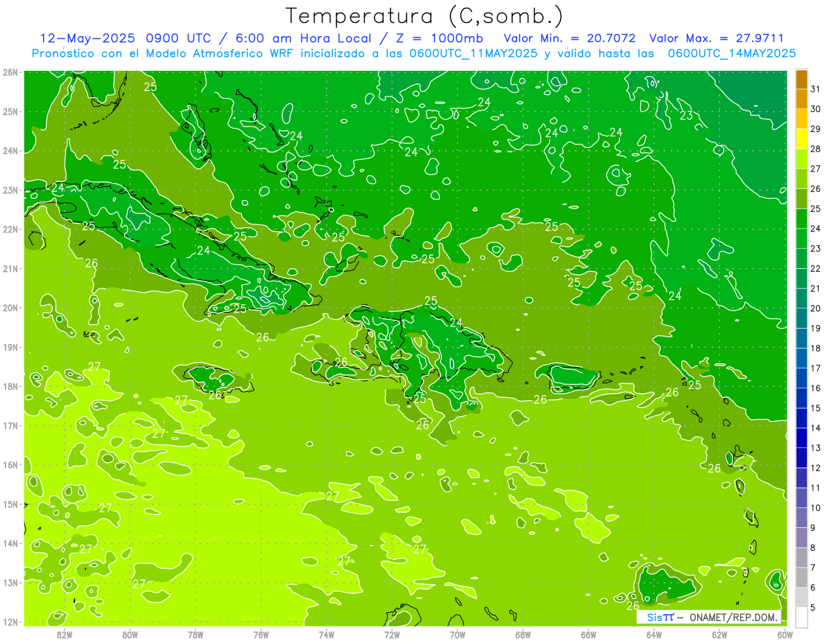Click the white swatch below 5 on the scale
Viewport: 834px width, 644px height.
click(x=801, y=616)
